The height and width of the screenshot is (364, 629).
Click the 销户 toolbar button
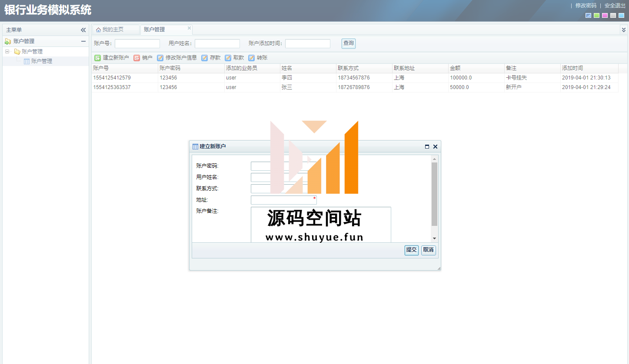tap(143, 58)
